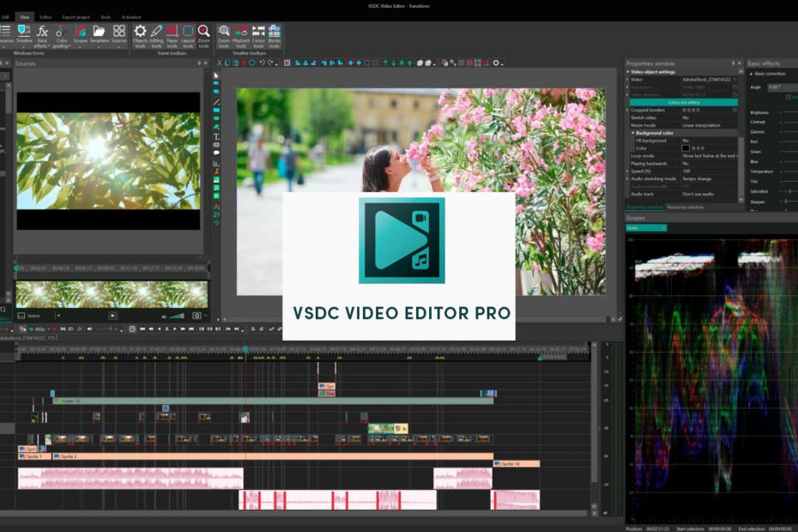Screen dimensions: 798x532
Task: Expand the Cropped borders property
Action: (627, 110)
